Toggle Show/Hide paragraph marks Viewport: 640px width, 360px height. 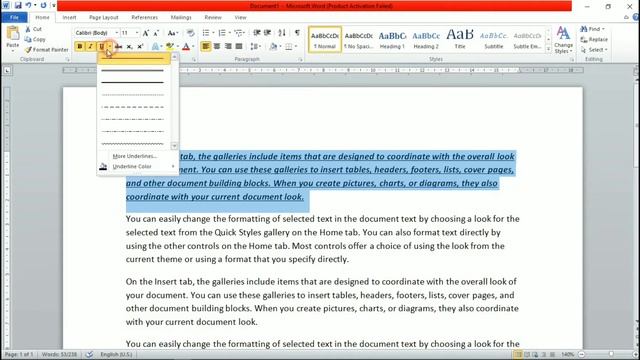pos(297,33)
